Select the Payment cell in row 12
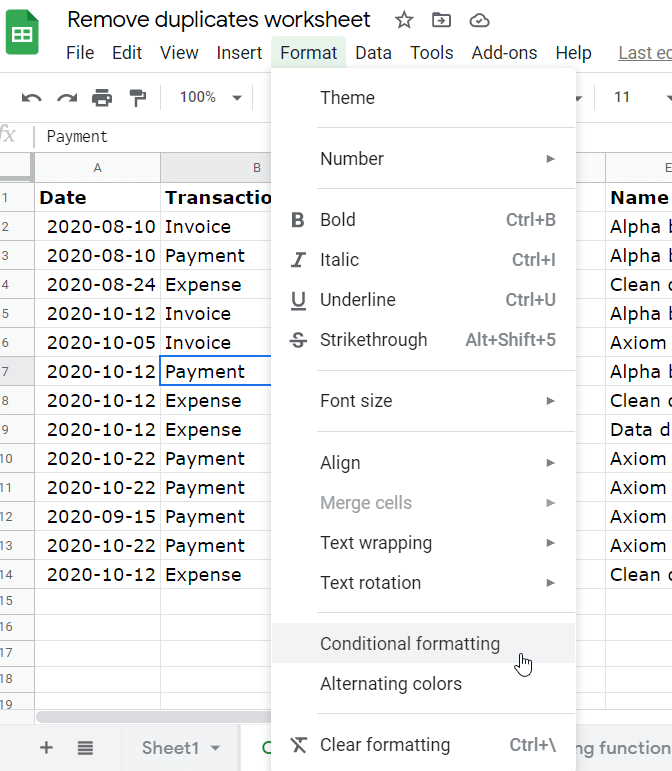This screenshot has height=771, width=672. coord(216,516)
